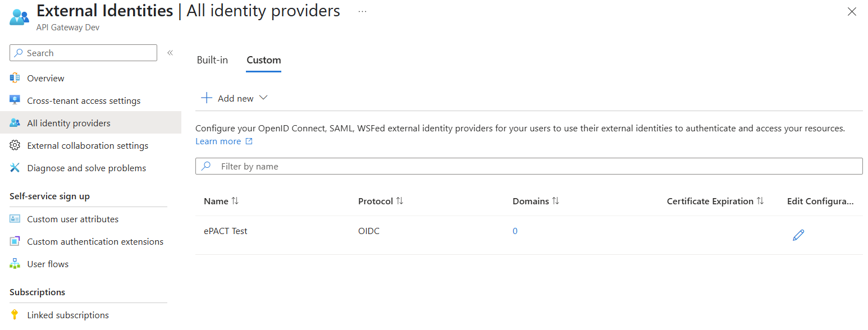
Task: Open Linked subscriptions
Action: [x=67, y=314]
